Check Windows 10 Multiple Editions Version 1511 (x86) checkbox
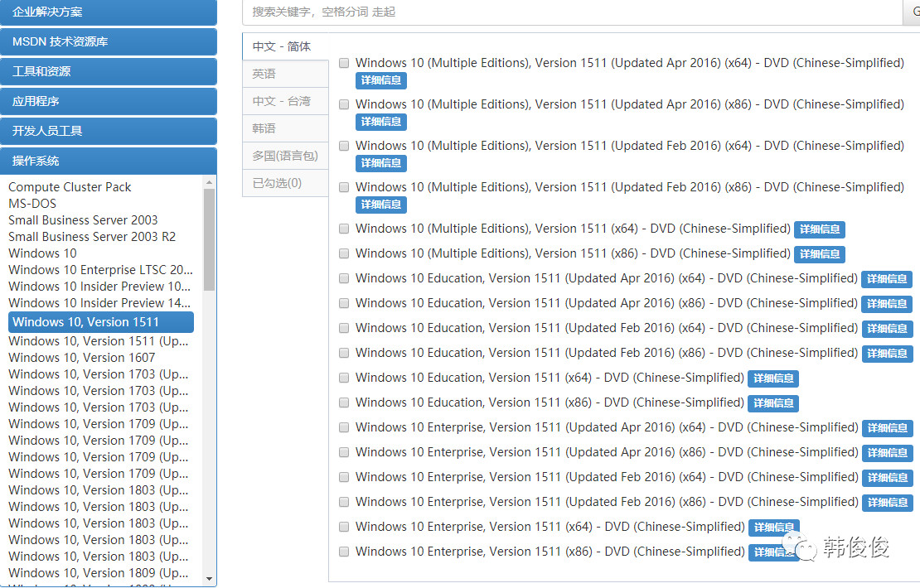 coord(344,254)
